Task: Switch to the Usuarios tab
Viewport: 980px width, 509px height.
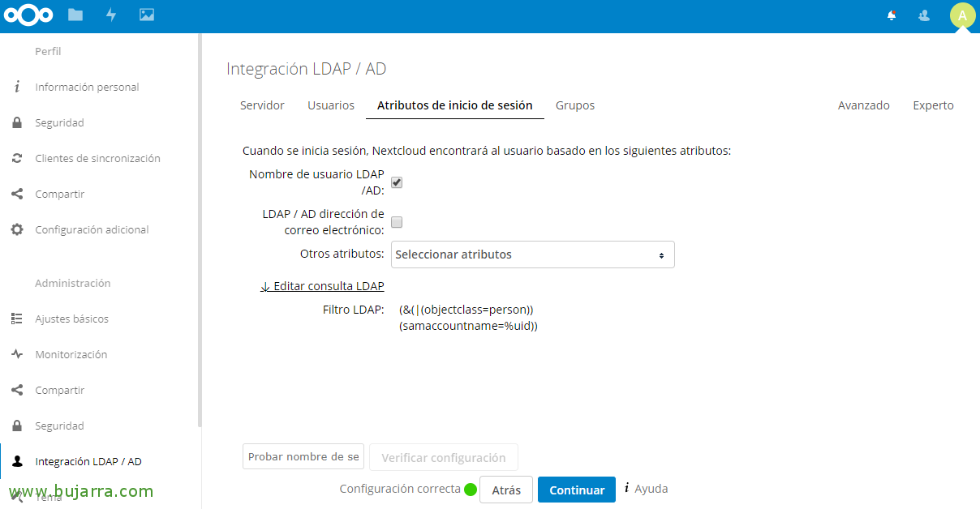Action: click(331, 105)
